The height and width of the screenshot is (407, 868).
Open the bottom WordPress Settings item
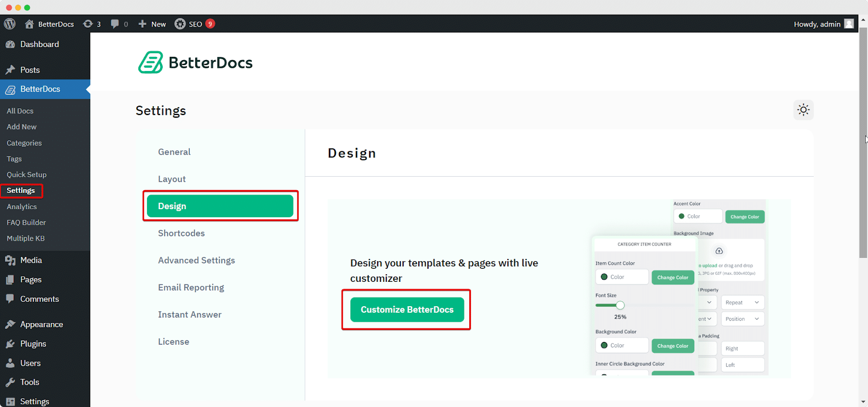45,401
